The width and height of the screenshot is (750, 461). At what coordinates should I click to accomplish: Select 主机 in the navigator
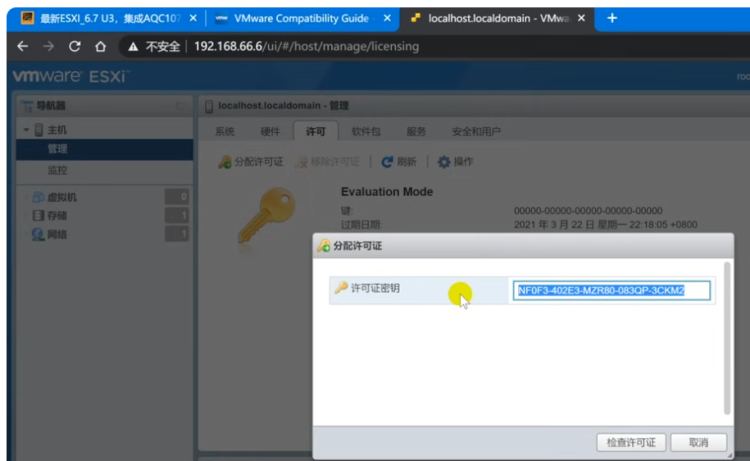point(57,130)
